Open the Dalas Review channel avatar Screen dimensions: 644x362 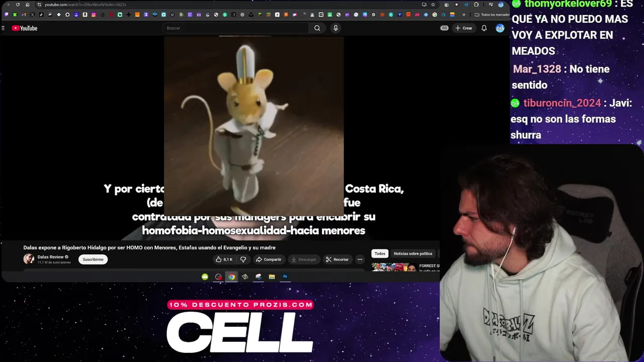coord(29,259)
